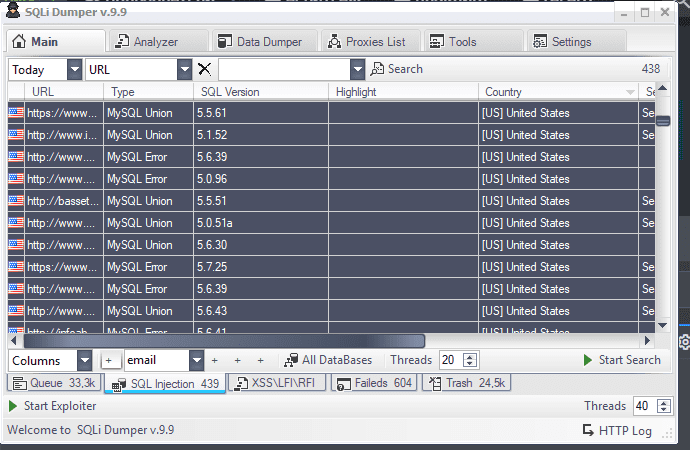Click the vertical scrollbar down arrow

coord(662,326)
